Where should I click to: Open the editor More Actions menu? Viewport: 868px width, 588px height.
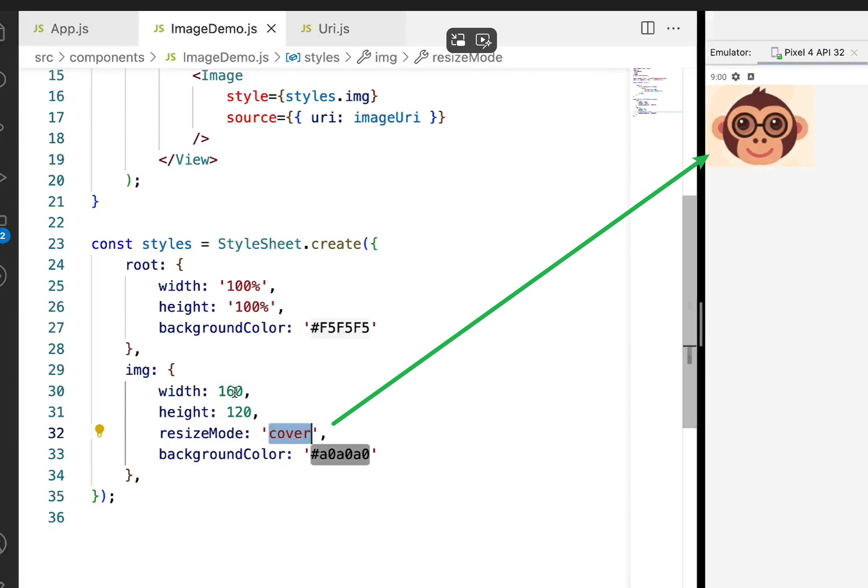click(x=673, y=28)
